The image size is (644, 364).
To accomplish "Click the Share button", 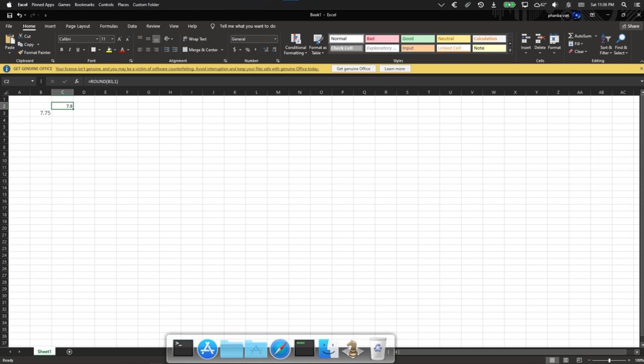I will point(630,26).
